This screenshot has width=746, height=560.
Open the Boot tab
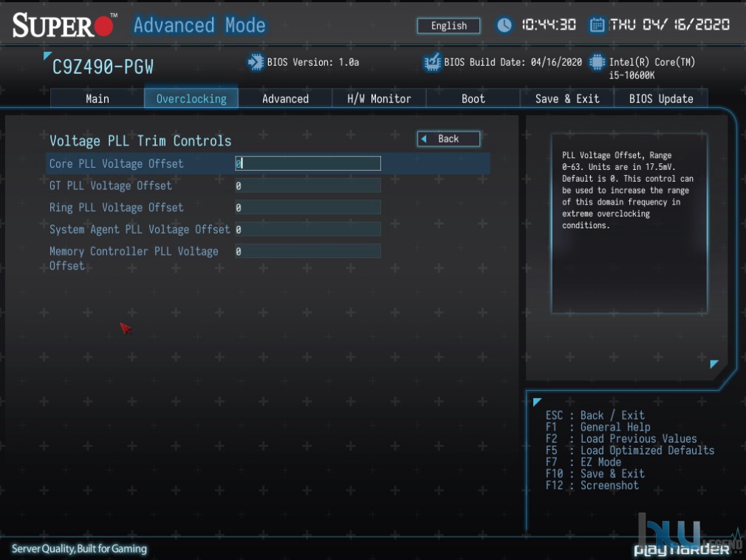pyautogui.click(x=473, y=98)
